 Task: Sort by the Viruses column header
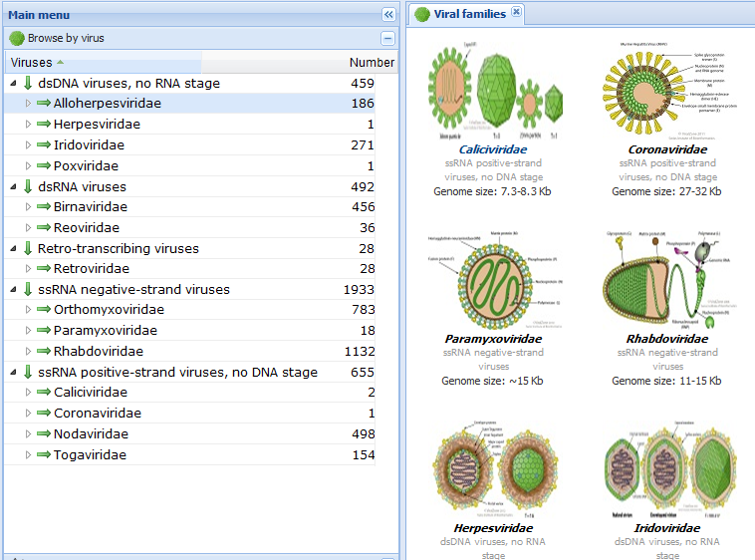pyautogui.click(x=32, y=63)
